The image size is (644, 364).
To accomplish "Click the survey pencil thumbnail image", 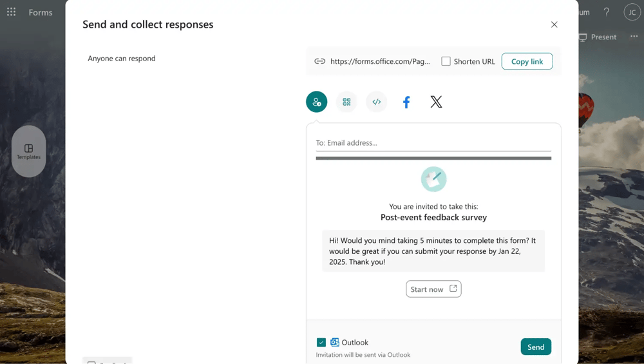I will click(433, 179).
